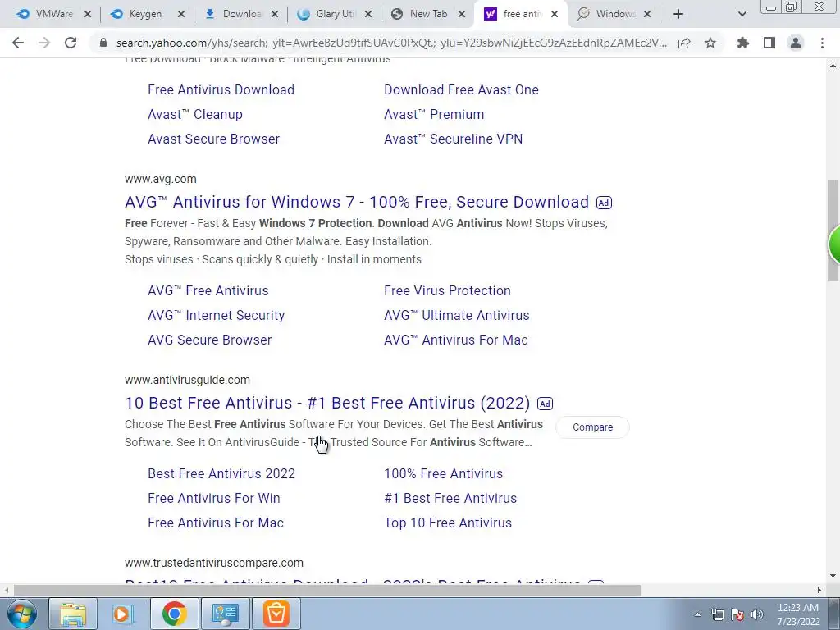Click Ad badge beside 10 Best headline

click(x=545, y=404)
